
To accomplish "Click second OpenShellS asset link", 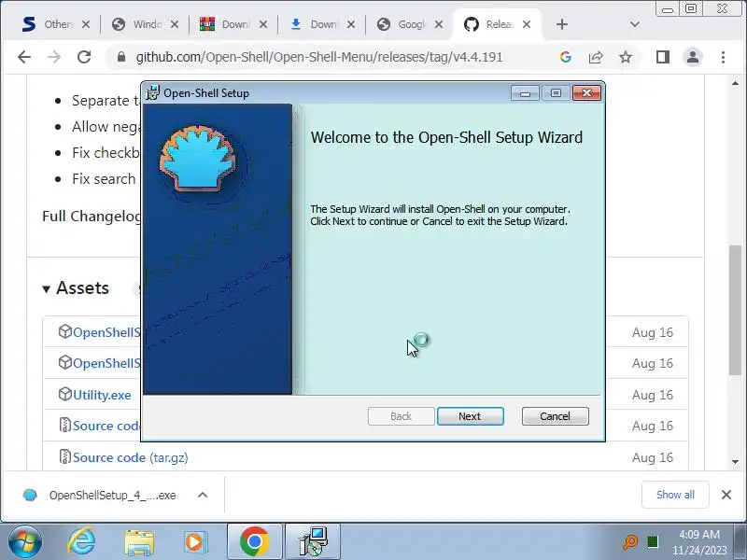I will pyautogui.click(x=106, y=363).
